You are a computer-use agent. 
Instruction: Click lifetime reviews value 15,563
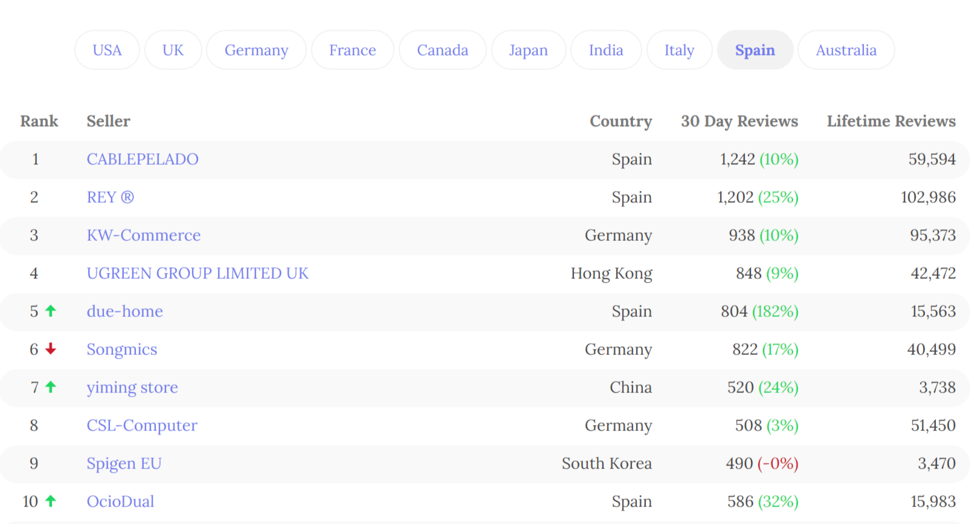pyautogui.click(x=933, y=312)
